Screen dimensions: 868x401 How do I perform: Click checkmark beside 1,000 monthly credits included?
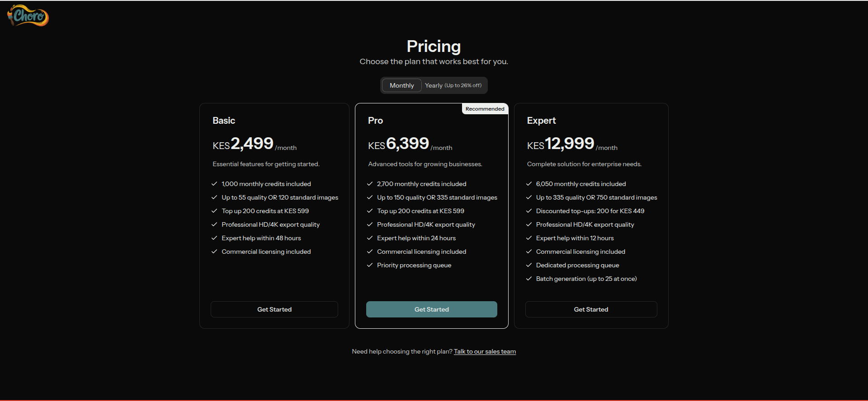[x=214, y=184]
